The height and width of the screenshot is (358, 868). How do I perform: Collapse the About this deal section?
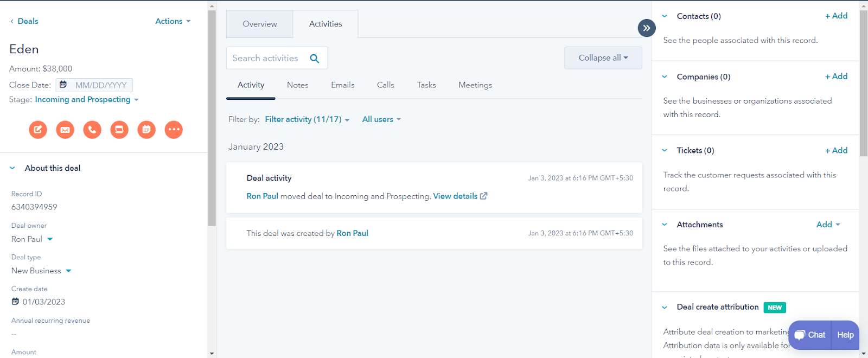click(x=12, y=168)
